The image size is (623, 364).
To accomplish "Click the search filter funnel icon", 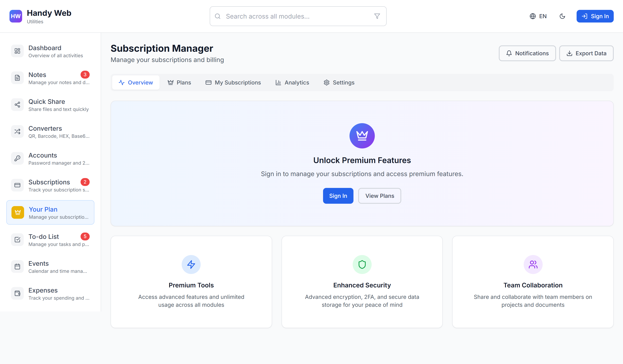I will point(377,16).
